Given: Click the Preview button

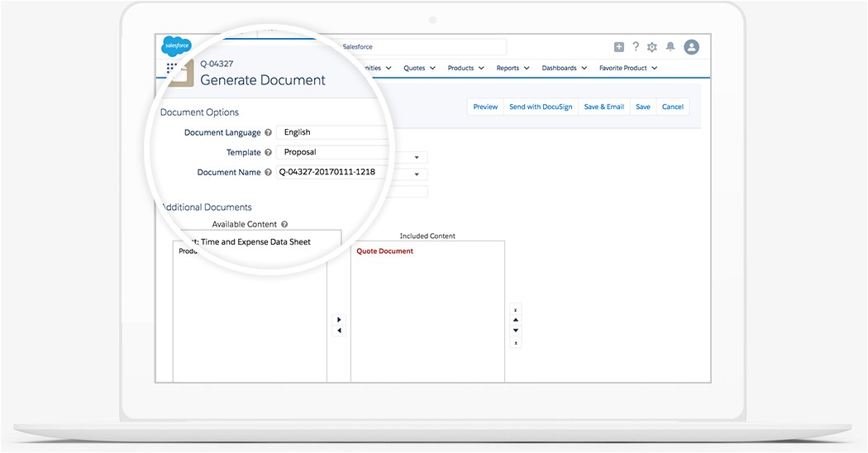Looking at the screenshot, I should [x=485, y=107].
